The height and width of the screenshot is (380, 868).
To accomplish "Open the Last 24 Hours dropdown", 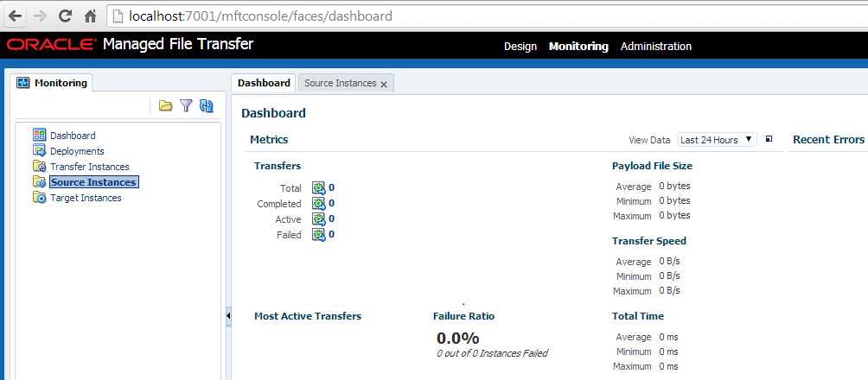I will (x=717, y=139).
